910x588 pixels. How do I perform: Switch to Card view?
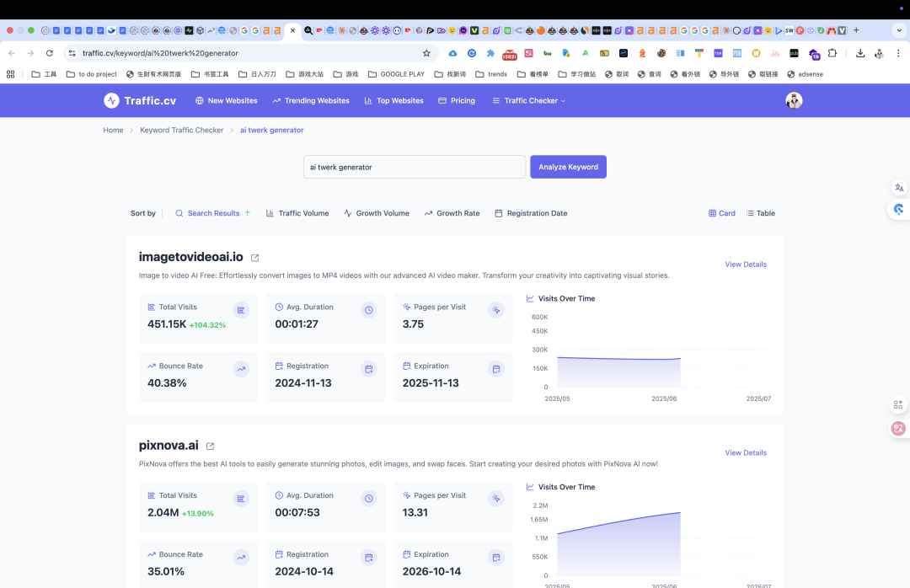coord(722,213)
